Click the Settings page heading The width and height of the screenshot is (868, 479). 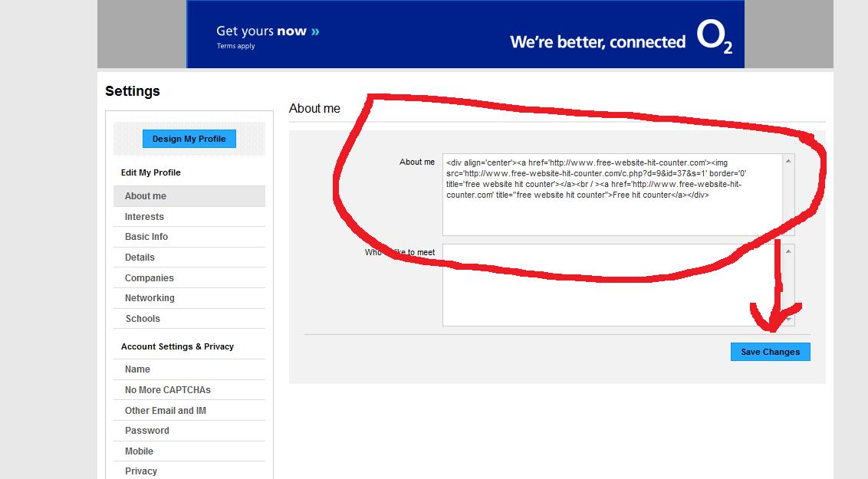[133, 91]
